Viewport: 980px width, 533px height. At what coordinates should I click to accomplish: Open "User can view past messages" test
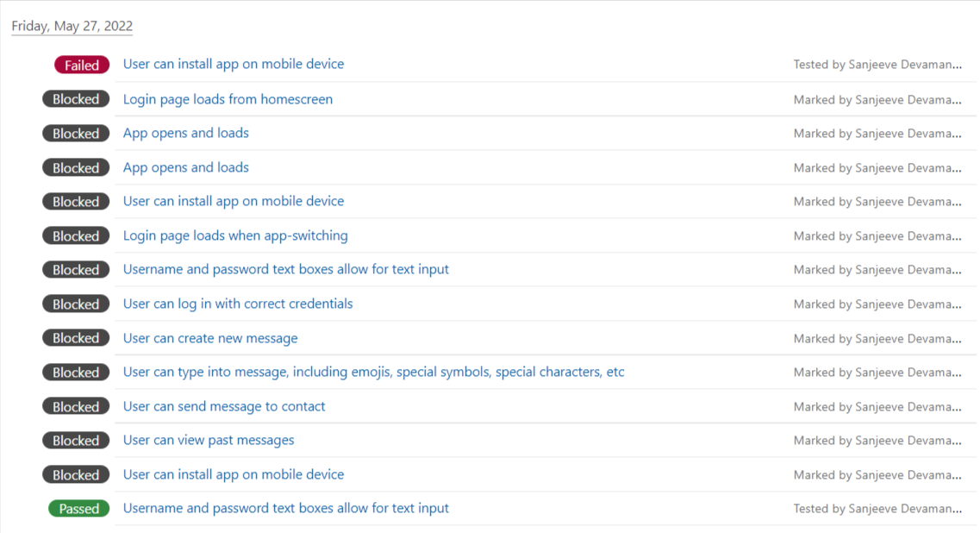[209, 440]
